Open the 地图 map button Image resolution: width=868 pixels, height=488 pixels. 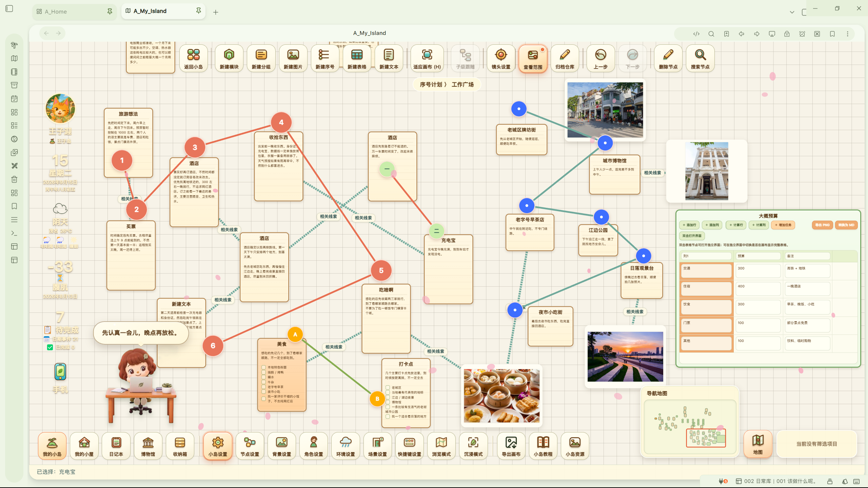tap(758, 444)
